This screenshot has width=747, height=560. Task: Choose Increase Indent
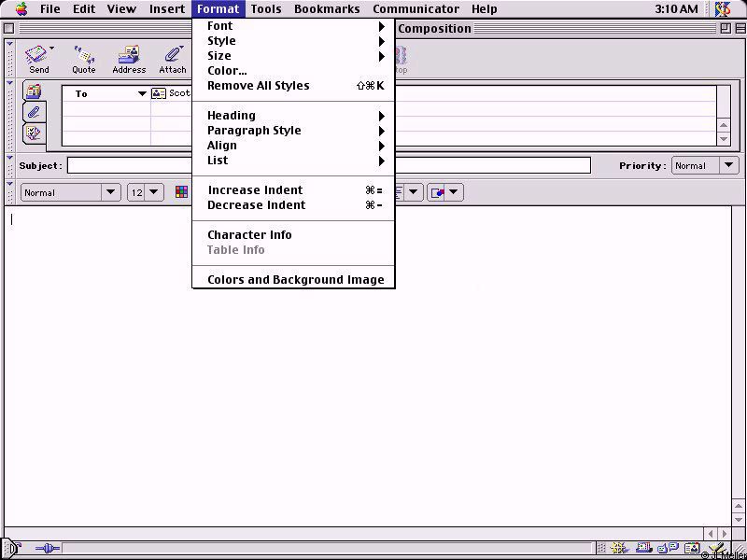pyautogui.click(x=293, y=190)
